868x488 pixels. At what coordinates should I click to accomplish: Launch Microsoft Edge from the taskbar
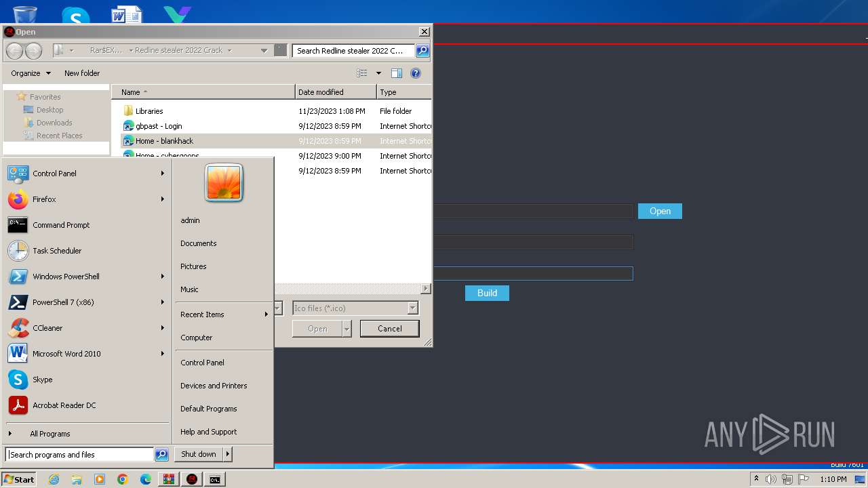click(x=146, y=479)
